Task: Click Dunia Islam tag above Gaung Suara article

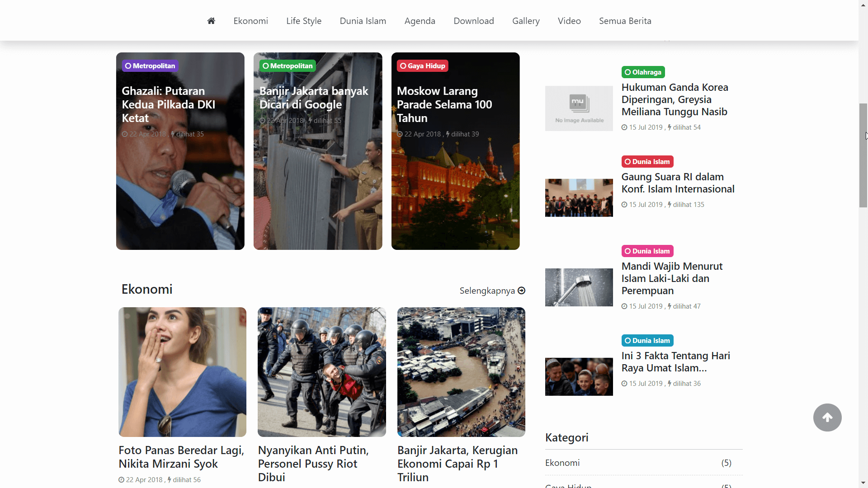Action: click(x=647, y=162)
